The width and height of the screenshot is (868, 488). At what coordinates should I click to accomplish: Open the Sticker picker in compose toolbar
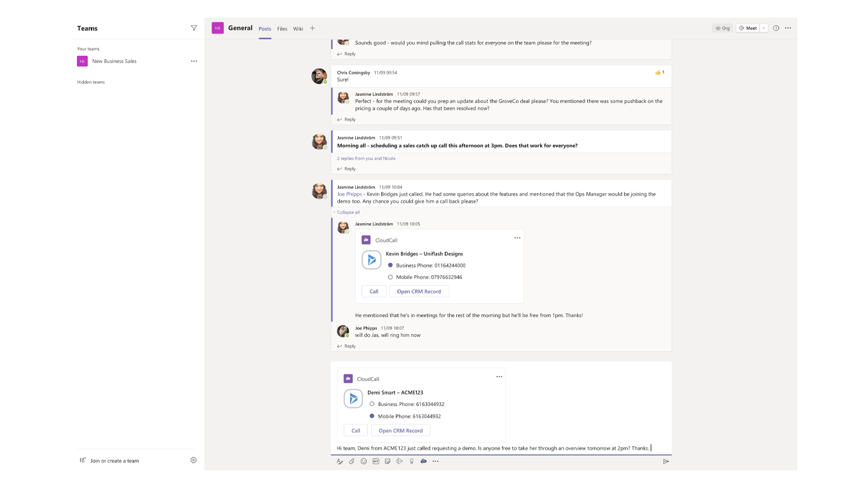388,461
